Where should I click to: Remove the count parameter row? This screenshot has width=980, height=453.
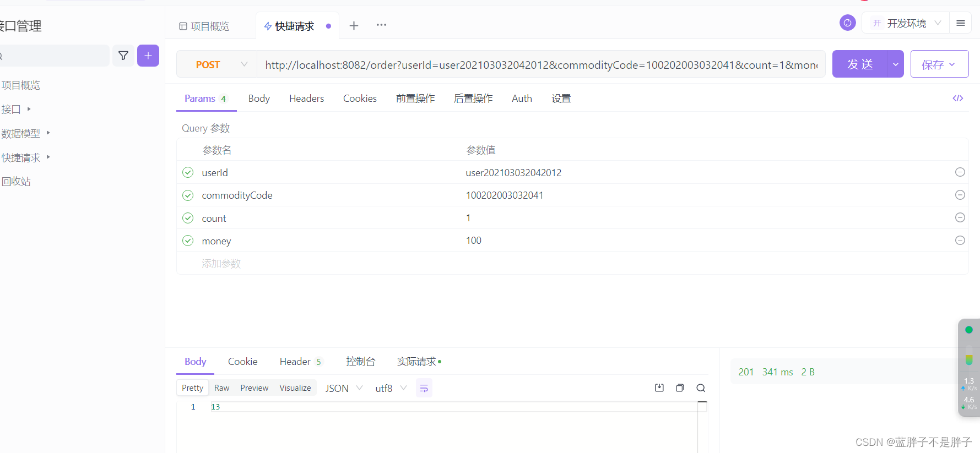(x=960, y=217)
